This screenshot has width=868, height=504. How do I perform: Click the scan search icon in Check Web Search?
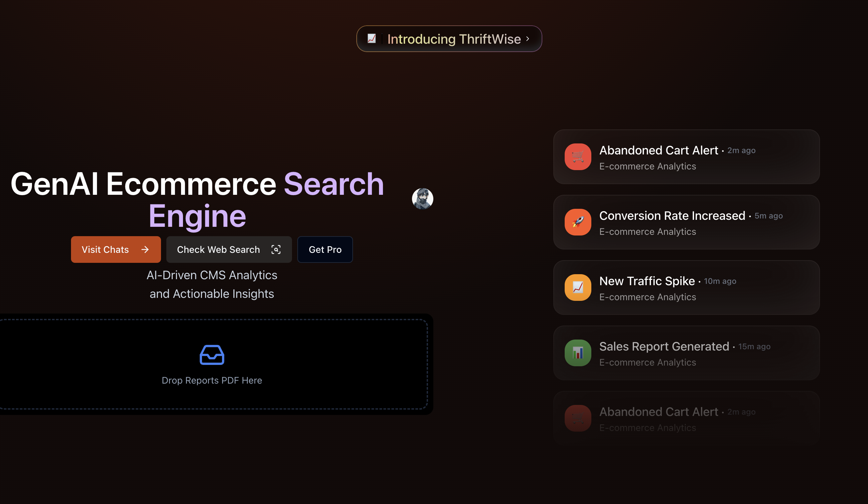tap(276, 249)
